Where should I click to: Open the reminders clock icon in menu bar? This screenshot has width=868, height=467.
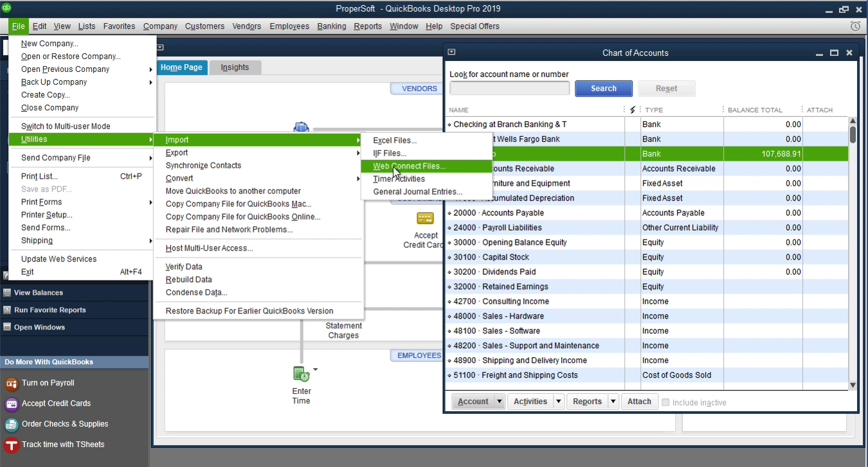pos(855,26)
